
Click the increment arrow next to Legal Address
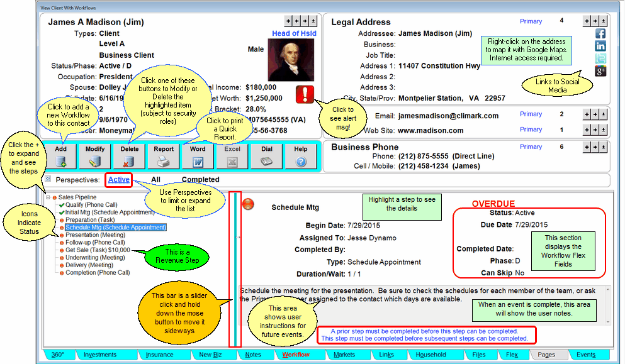587,21
